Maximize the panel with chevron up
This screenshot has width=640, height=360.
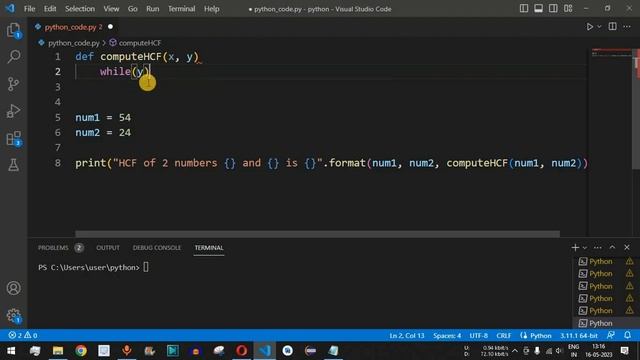pos(612,247)
